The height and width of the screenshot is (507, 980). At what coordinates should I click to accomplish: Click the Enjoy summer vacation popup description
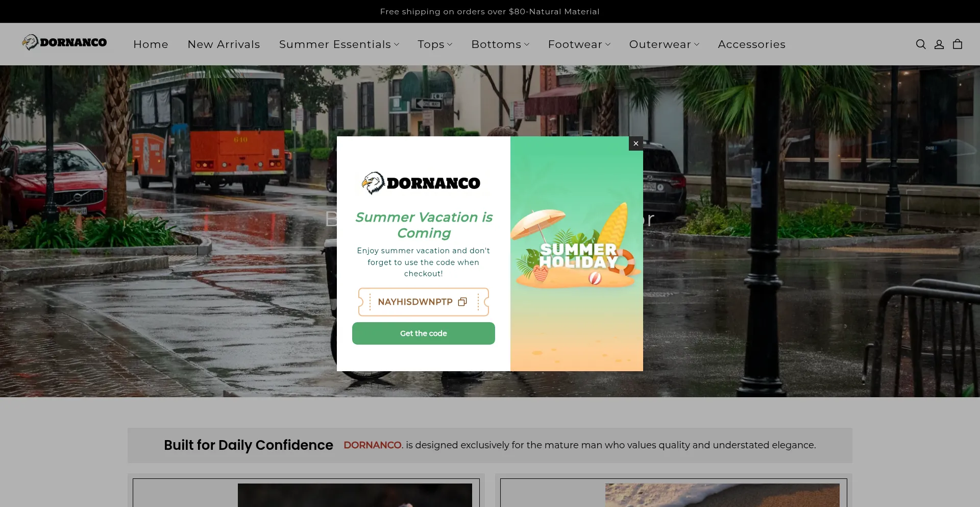(x=424, y=262)
